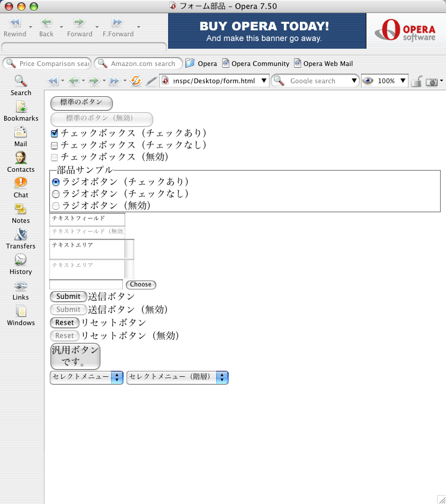The image size is (446, 504).
Task: Click the camera icon dropdown arrow
Action: [x=441, y=81]
